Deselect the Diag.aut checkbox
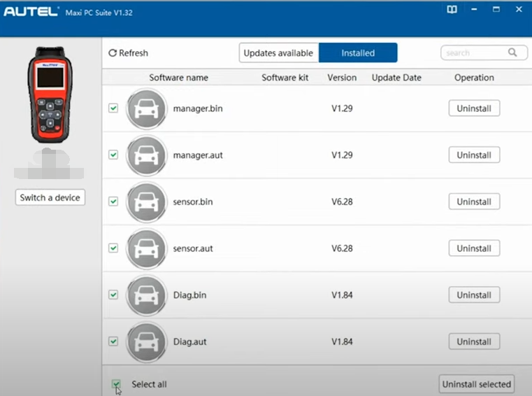 (x=113, y=342)
